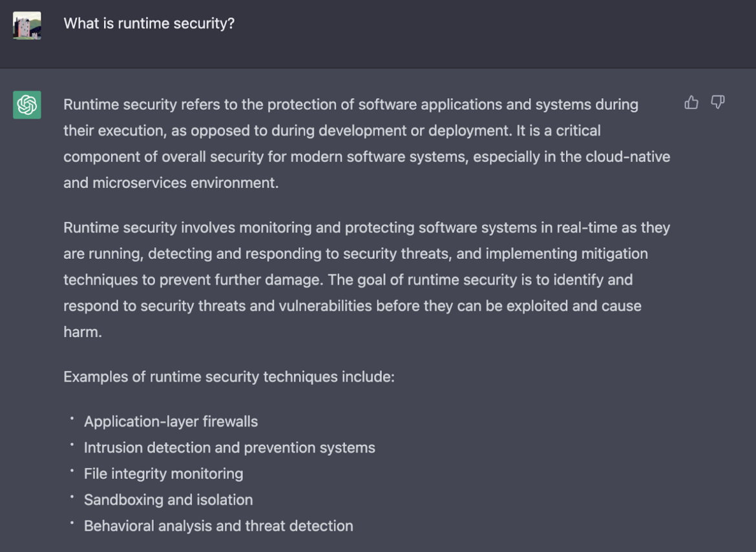
Task: Rate the response negatively with thumbs down
Action: coord(717,103)
